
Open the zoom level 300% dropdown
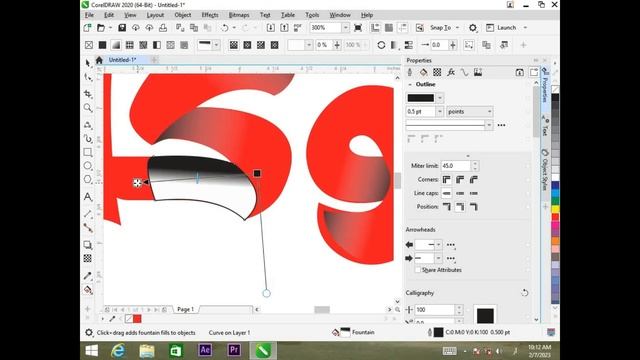(345, 28)
